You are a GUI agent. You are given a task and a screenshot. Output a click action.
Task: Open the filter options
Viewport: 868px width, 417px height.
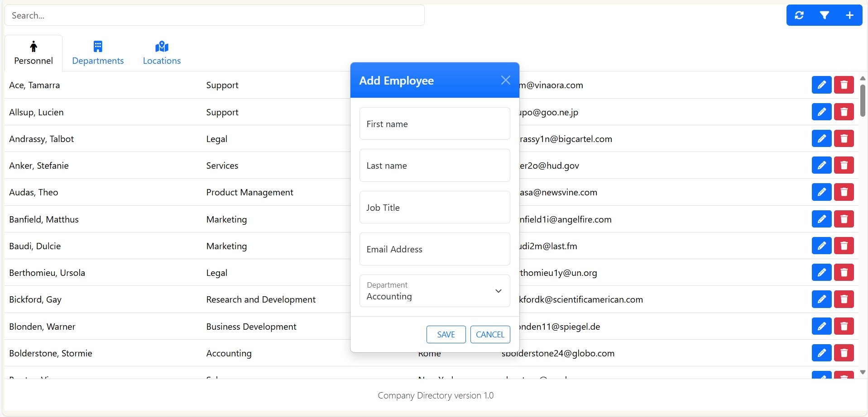tap(824, 15)
